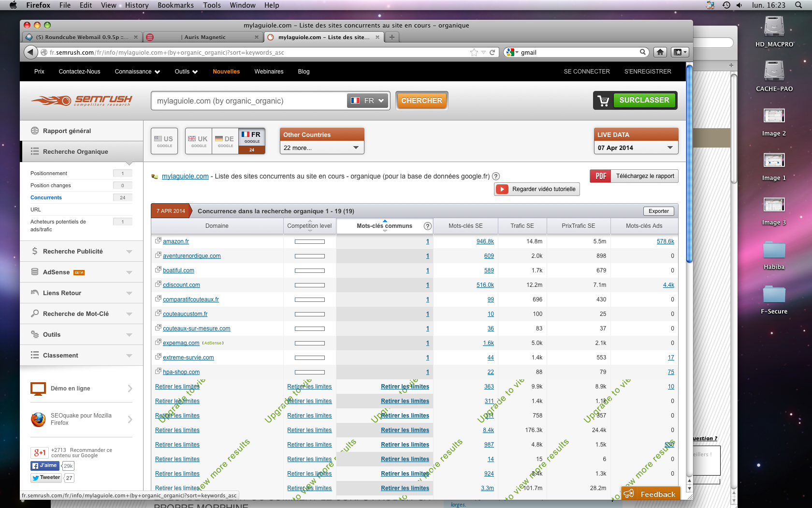
Task: Bookmark this page with the star icon
Action: [x=474, y=52]
